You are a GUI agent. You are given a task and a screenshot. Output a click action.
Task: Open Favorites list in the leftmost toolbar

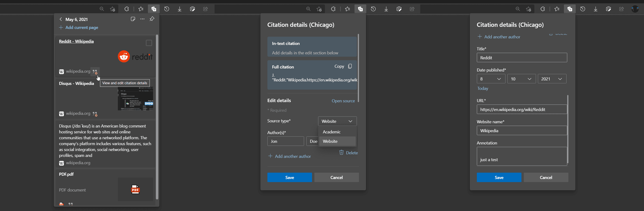tap(141, 9)
